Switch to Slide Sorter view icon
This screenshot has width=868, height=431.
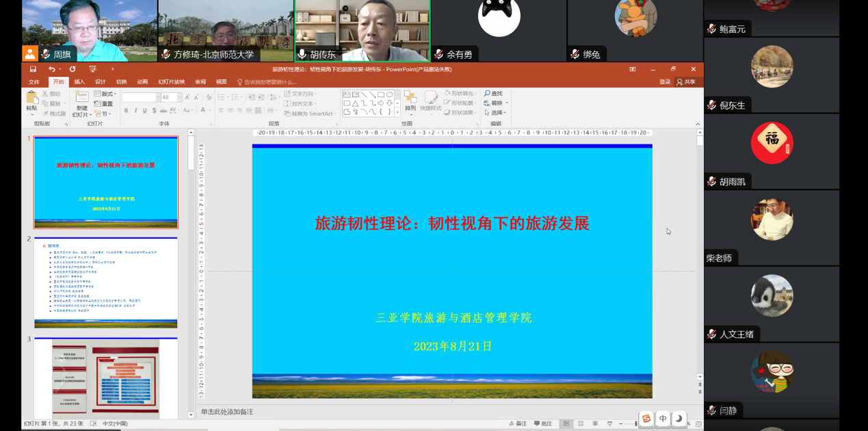581,424
